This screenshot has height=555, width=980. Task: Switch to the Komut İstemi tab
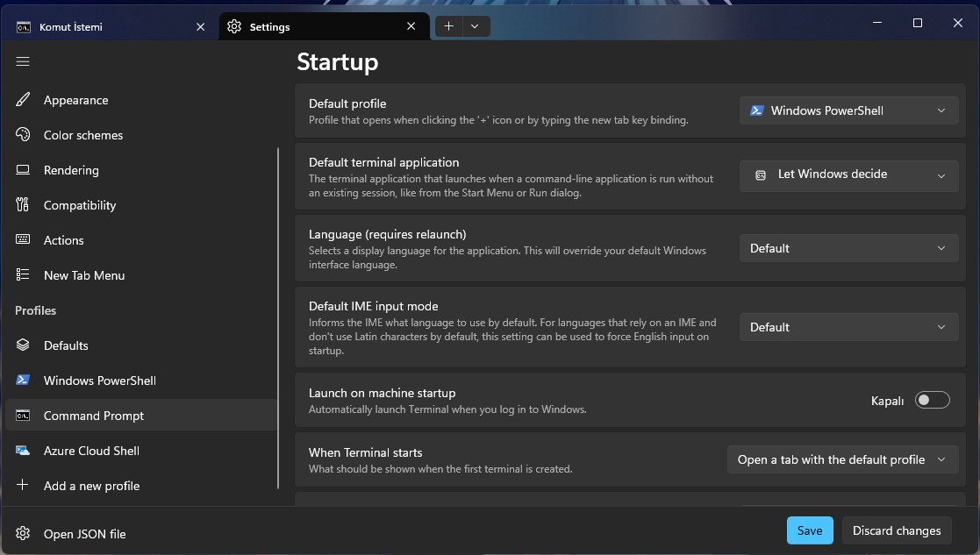click(x=111, y=27)
